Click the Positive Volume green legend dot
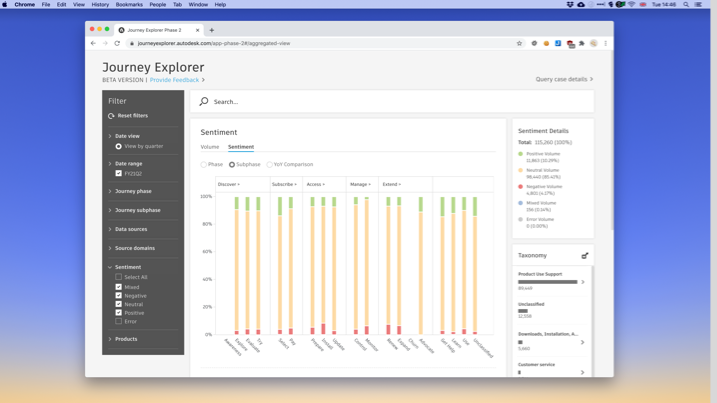 (520, 154)
